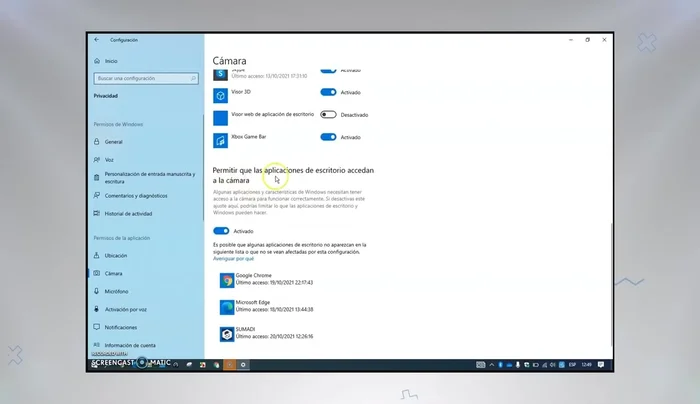Disable camera access for Visor 3D
Viewport: 700px width, 404px height.
click(328, 92)
